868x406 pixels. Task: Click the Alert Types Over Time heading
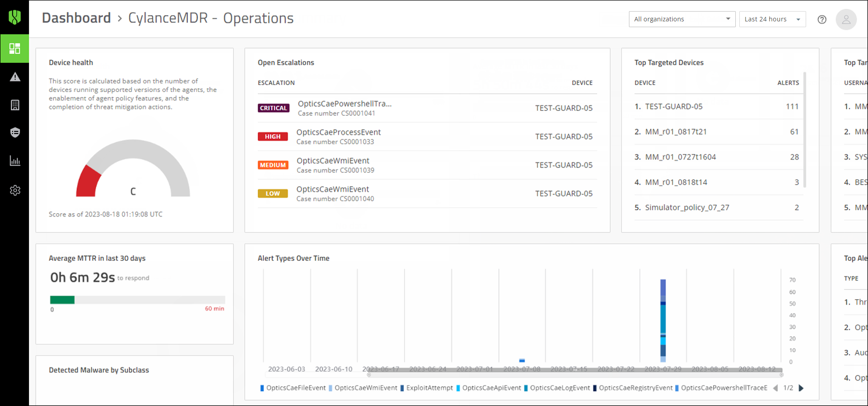[x=293, y=258]
